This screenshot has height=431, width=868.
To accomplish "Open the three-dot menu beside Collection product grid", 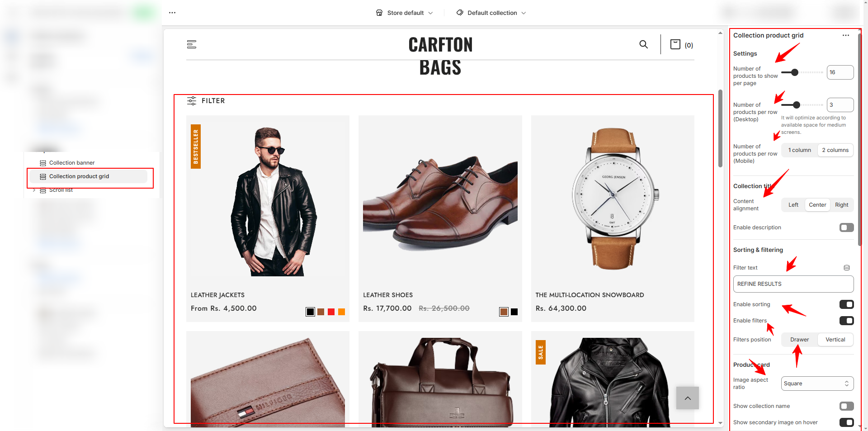I will tap(846, 35).
